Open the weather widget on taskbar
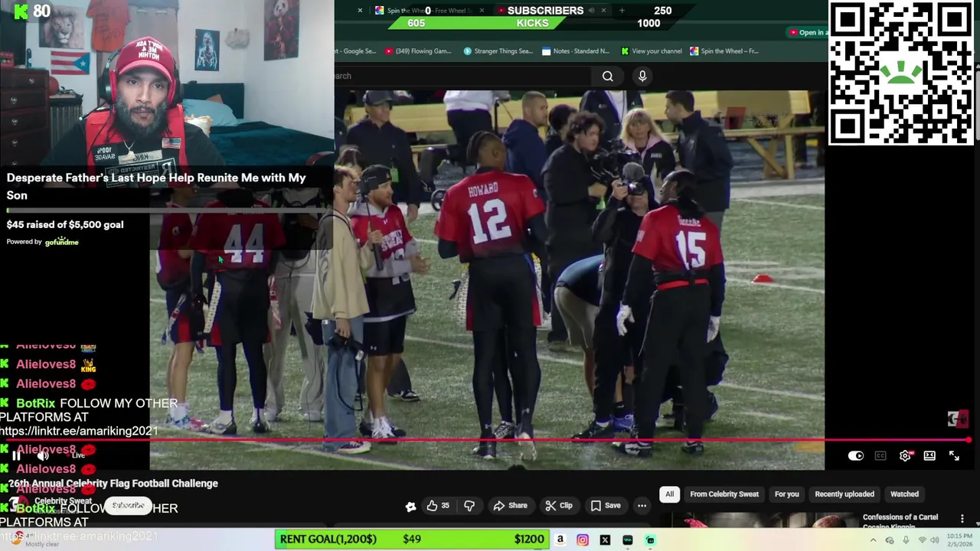The height and width of the screenshot is (551, 980). pyautogui.click(x=34, y=540)
